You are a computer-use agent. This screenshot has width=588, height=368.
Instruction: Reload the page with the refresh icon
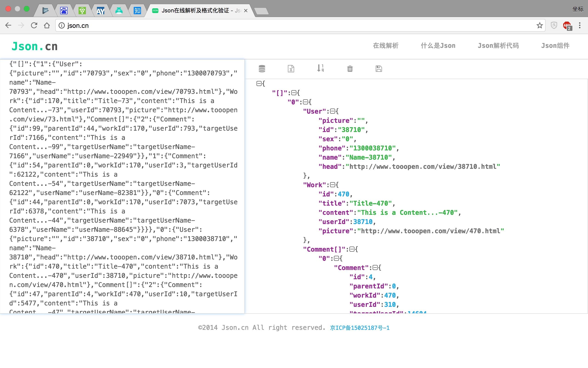click(x=34, y=25)
